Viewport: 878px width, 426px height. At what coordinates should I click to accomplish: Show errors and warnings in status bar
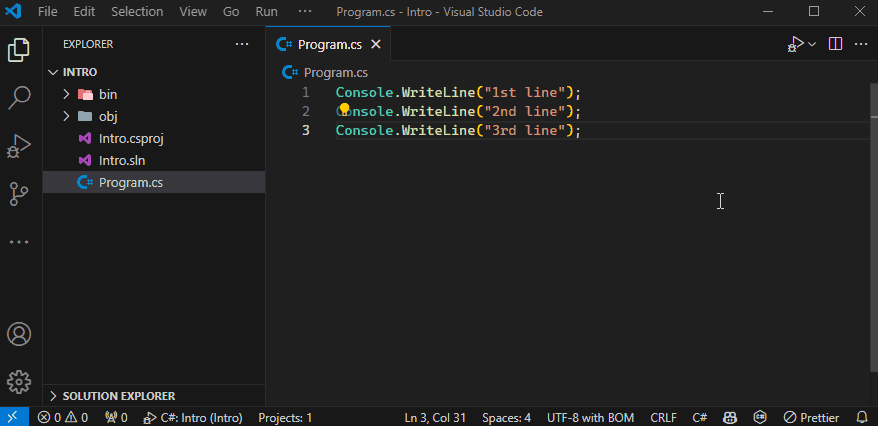(62, 418)
